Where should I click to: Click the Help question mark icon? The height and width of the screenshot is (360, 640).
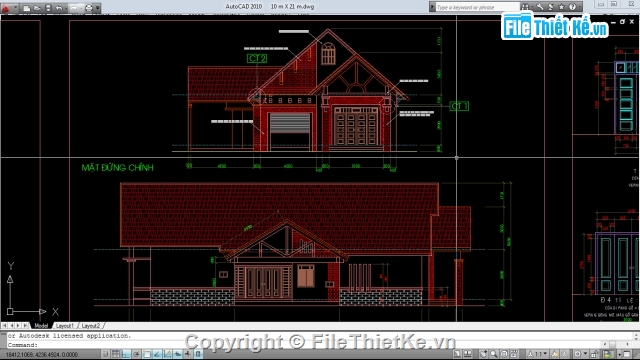[572, 7]
